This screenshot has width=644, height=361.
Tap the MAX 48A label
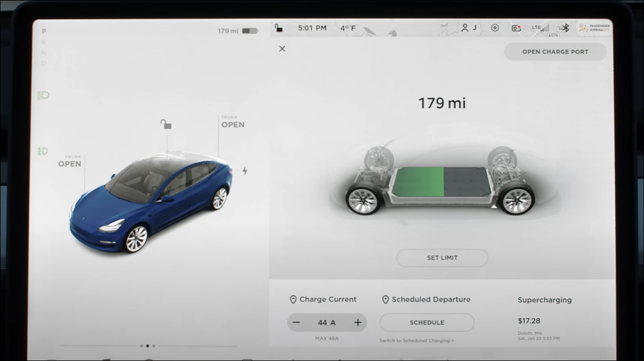click(x=327, y=338)
